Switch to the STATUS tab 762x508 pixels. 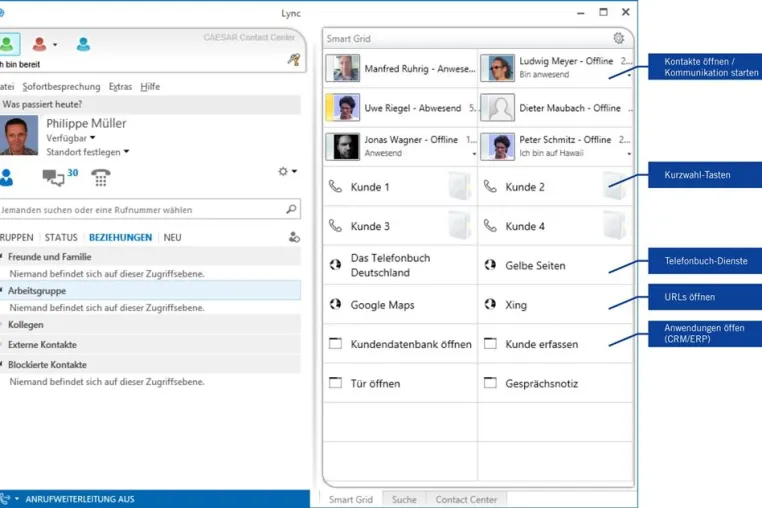pyautogui.click(x=61, y=237)
